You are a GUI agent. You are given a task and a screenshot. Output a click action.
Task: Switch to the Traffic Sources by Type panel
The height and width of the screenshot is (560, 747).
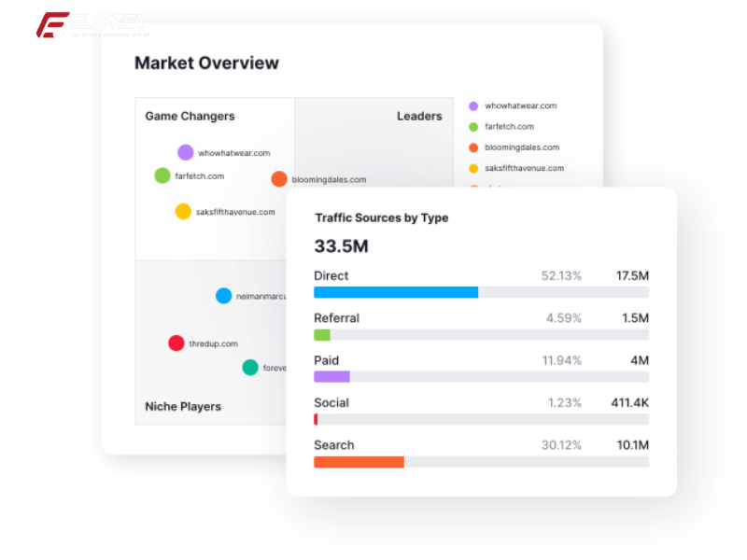[x=382, y=217]
